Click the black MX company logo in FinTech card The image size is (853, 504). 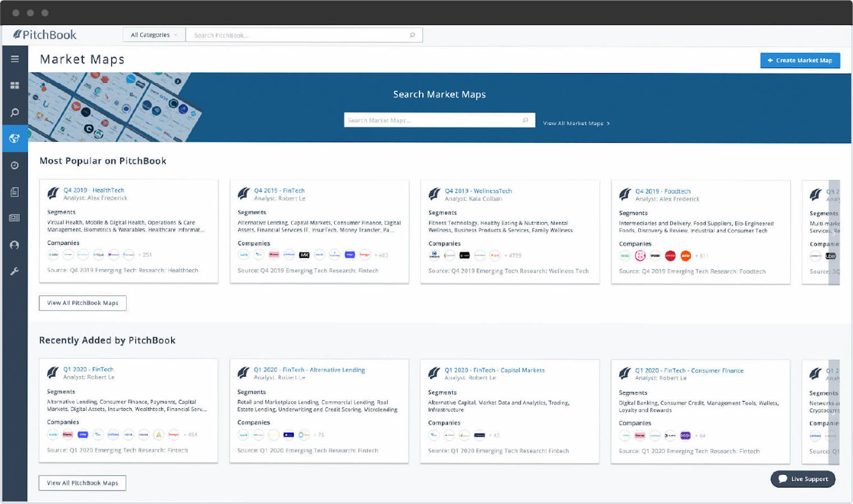coord(304,255)
